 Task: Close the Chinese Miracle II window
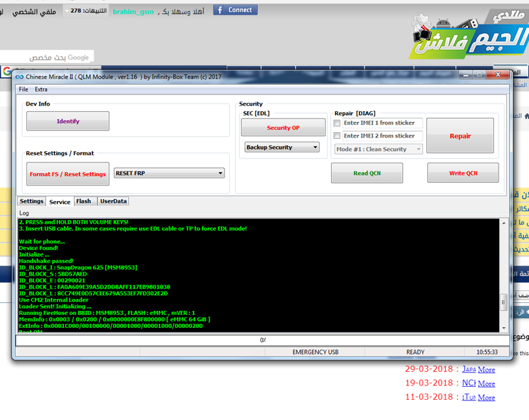tap(498, 75)
